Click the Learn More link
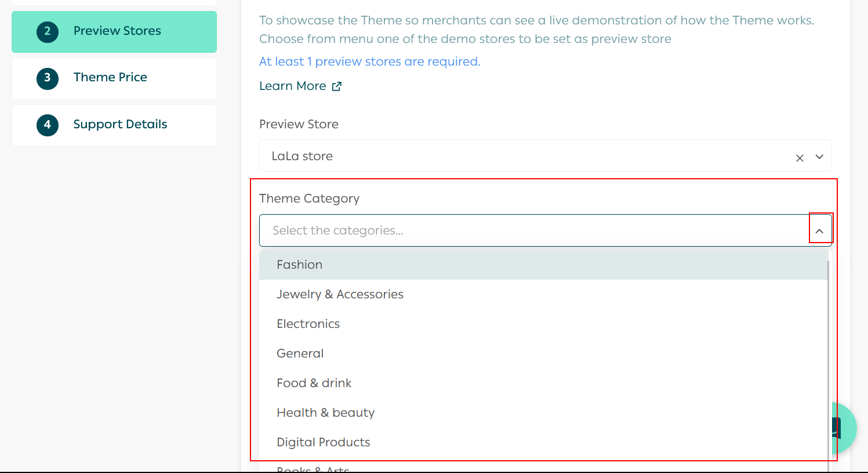This screenshot has height=473, width=868. click(x=292, y=86)
